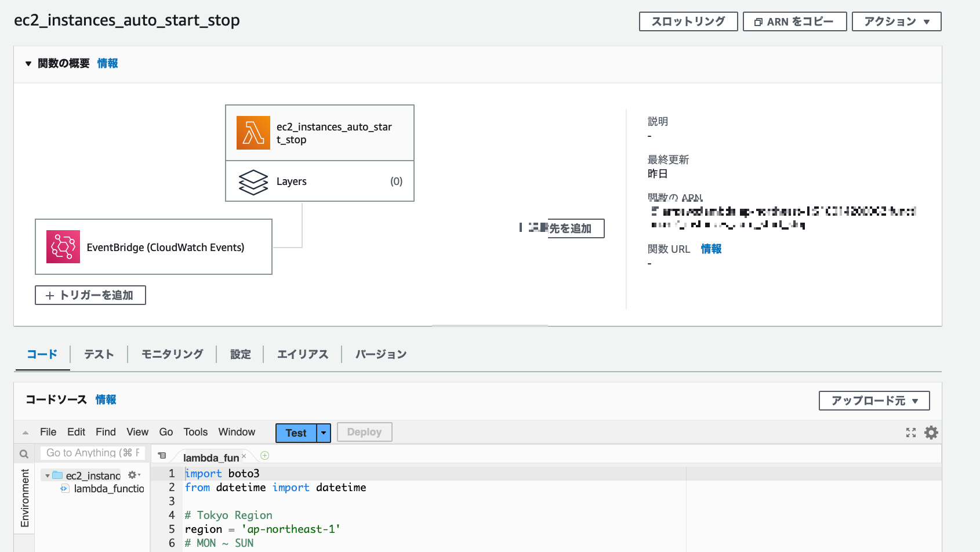Click the Lambda function icon in the diagram

pyautogui.click(x=253, y=133)
